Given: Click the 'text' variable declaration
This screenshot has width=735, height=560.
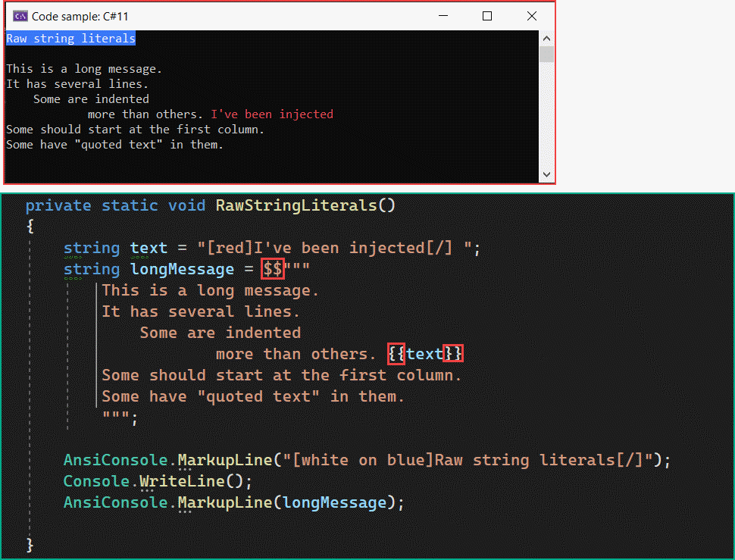Looking at the screenshot, I should click(149, 248).
